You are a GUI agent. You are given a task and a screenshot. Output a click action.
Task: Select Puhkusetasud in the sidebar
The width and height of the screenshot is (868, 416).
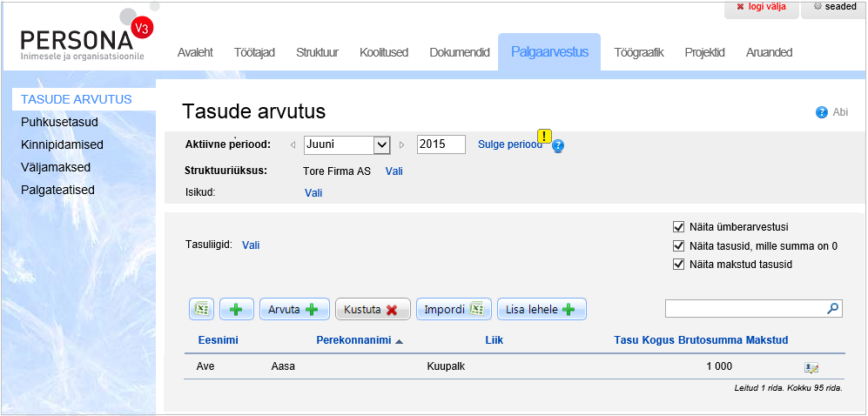59,122
